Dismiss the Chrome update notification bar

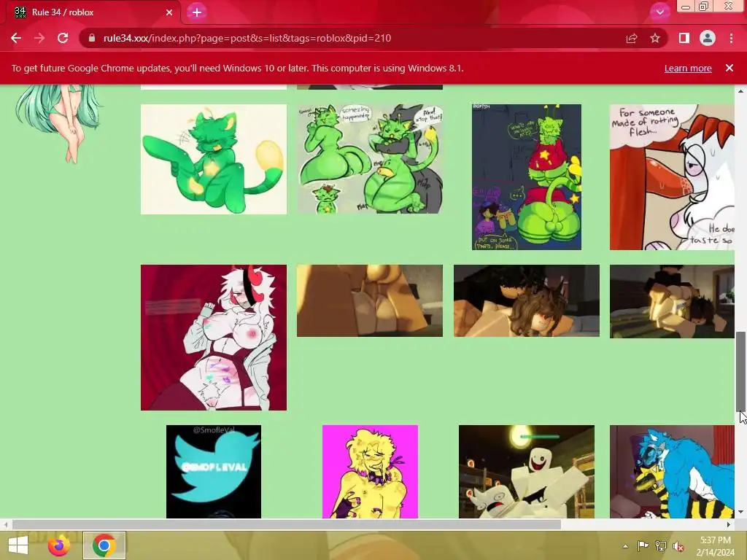(x=729, y=68)
